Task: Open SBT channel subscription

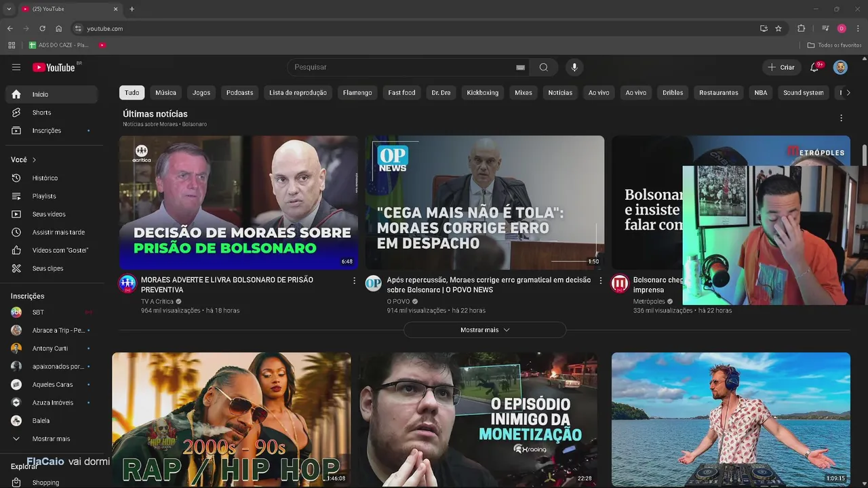Action: point(51,312)
